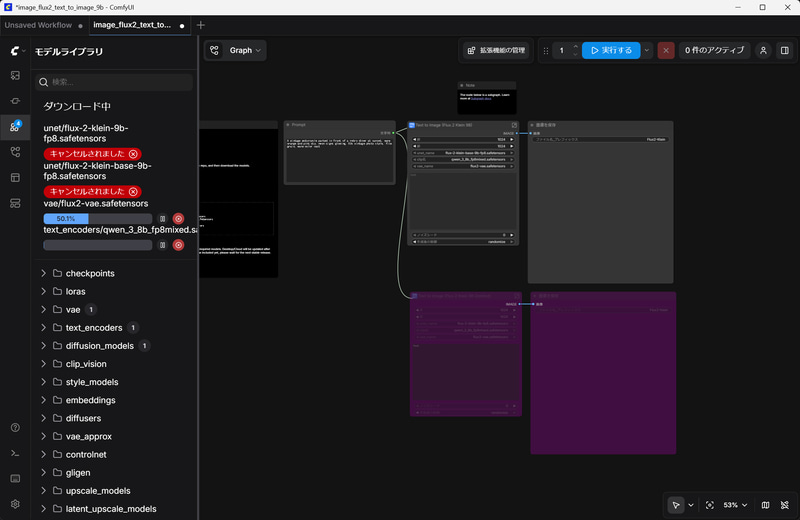The width and height of the screenshot is (800, 520).
Task: Pause the flux2-vae.safetensors download
Action: (x=162, y=218)
